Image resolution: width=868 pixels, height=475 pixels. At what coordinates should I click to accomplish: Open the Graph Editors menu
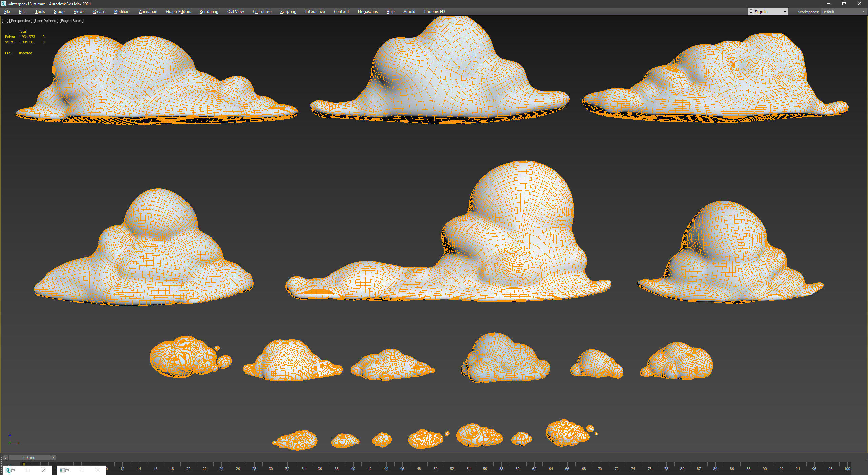[x=178, y=12]
